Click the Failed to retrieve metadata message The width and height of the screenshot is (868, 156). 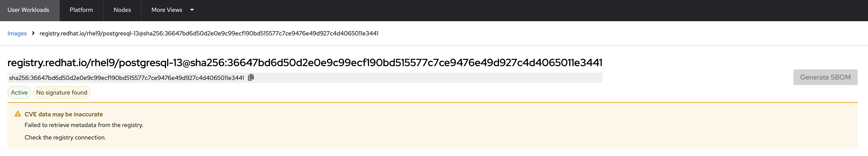(x=84, y=125)
